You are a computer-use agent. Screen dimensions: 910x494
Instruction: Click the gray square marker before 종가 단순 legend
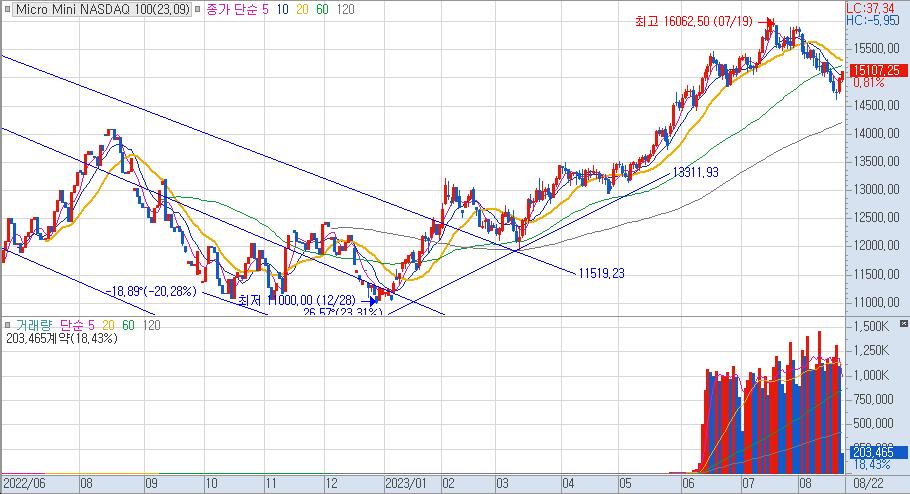coord(198,10)
